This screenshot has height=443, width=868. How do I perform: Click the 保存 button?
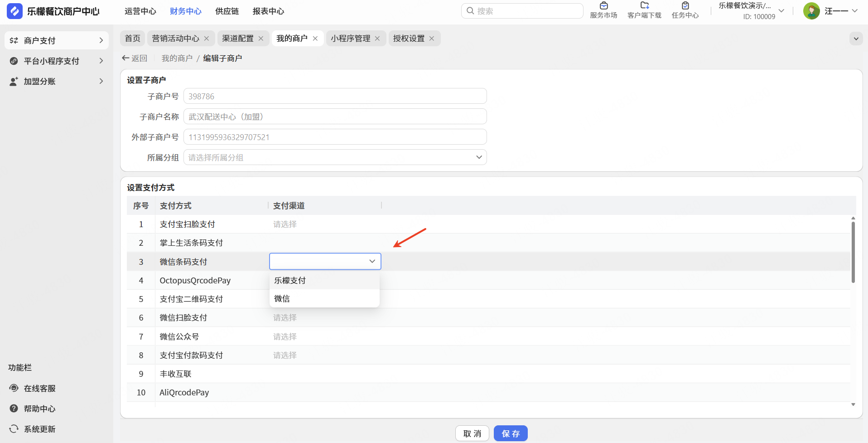click(x=511, y=433)
